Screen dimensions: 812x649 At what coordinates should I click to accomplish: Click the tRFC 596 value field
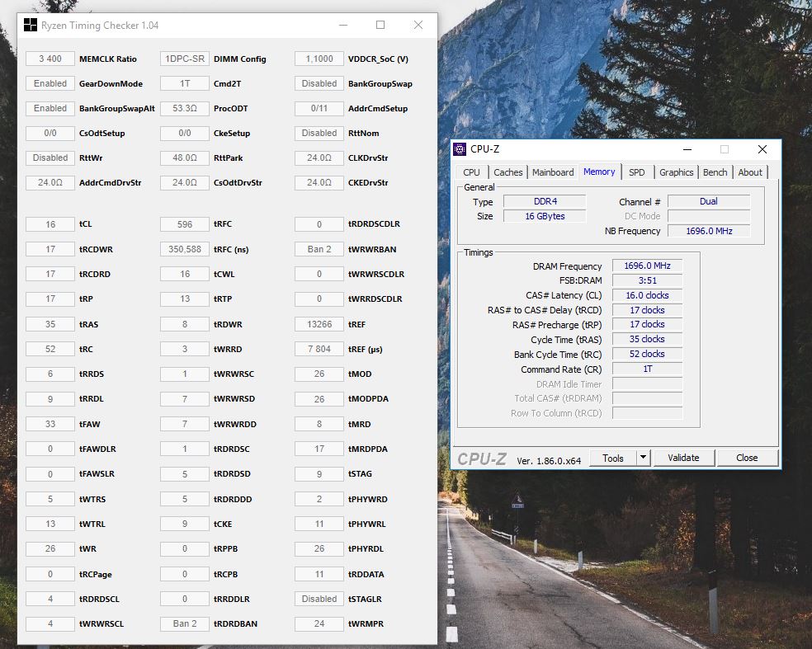[185, 224]
